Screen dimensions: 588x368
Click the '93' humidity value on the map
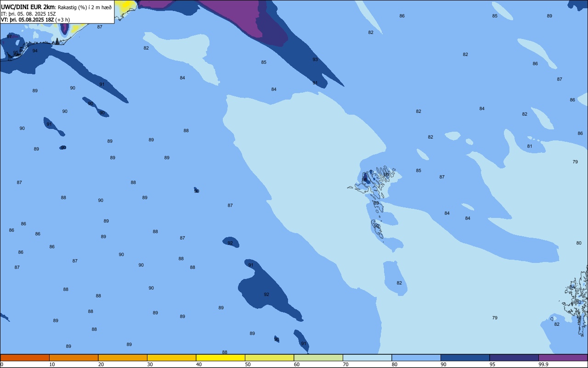click(315, 60)
